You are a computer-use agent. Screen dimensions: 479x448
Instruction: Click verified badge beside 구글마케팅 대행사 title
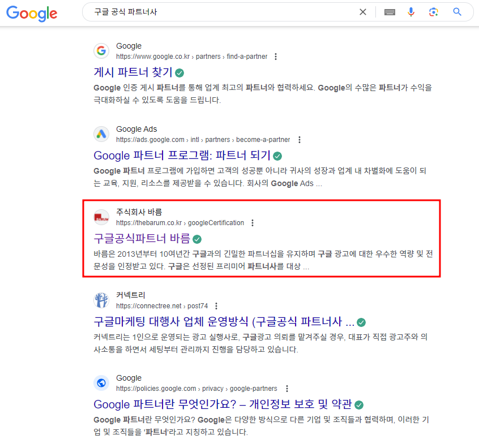click(361, 322)
